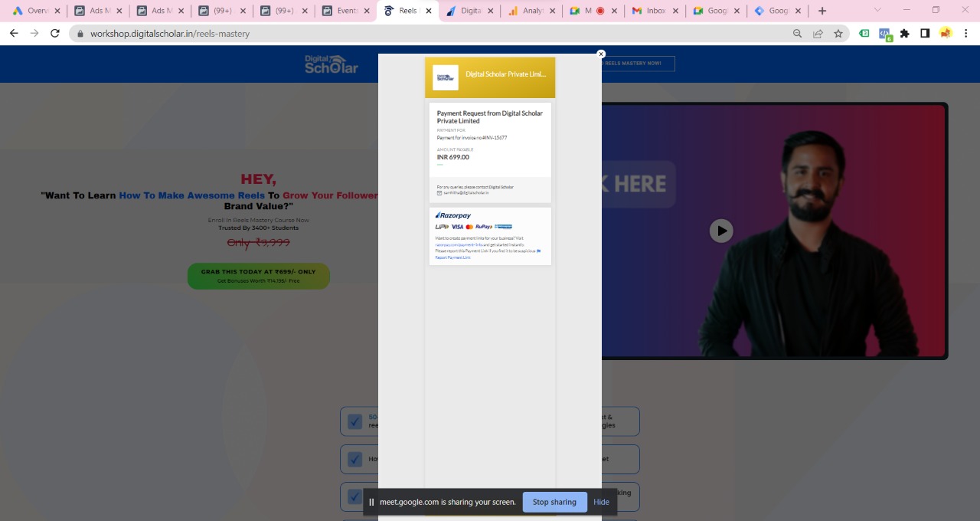Reload the reels-mastery page
Image resolution: width=980 pixels, height=521 pixels.
pos(55,33)
